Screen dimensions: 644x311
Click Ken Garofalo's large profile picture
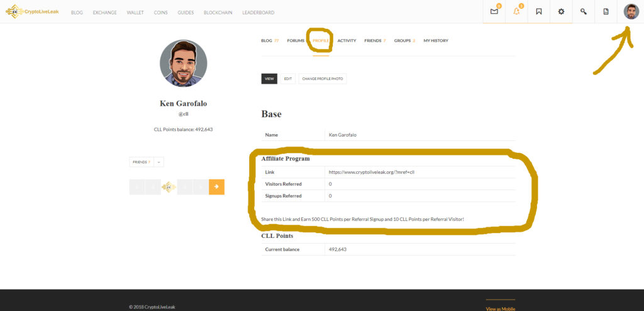184,64
